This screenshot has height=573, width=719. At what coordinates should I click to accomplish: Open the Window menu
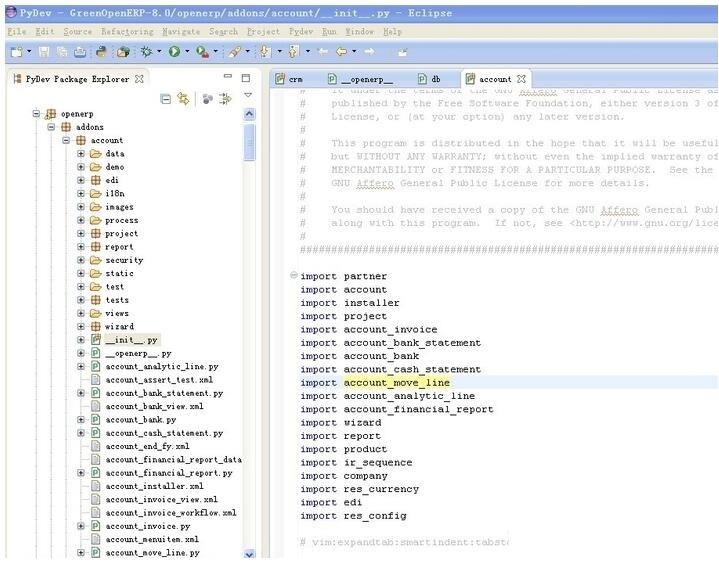point(360,32)
